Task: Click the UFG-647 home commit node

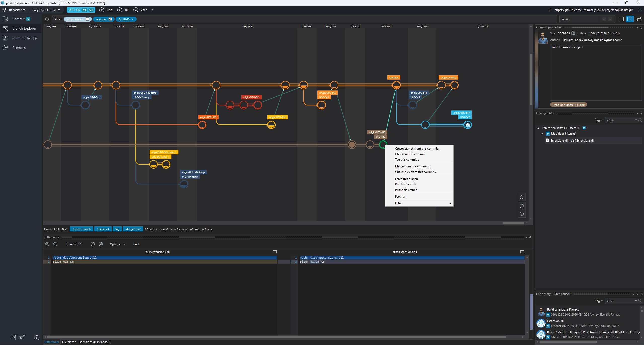Action: point(468,125)
